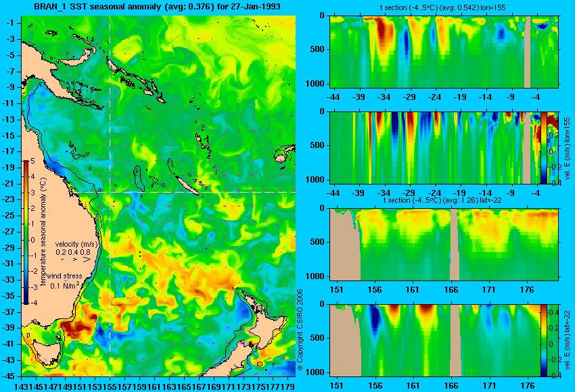Viewport: 575px width, 392px height.
Task: Click "-1" on the main map latitude axis
Action: coord(10,23)
